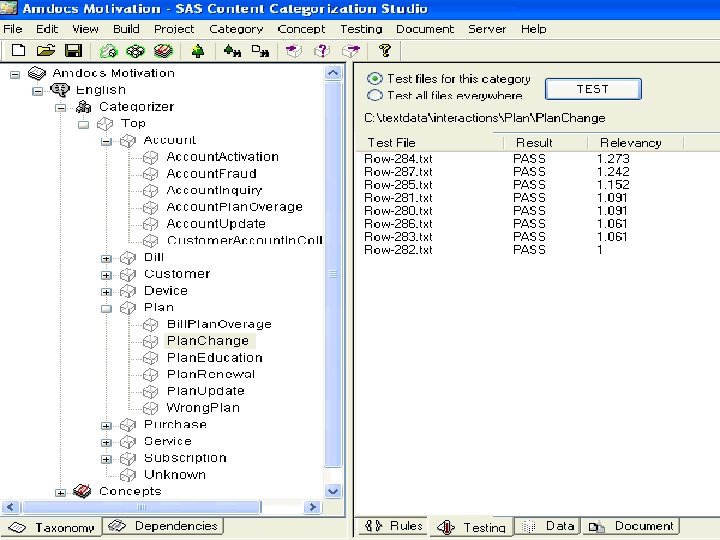The height and width of the screenshot is (540, 720).
Task: Switch to the Data tab
Action: pyautogui.click(x=548, y=525)
